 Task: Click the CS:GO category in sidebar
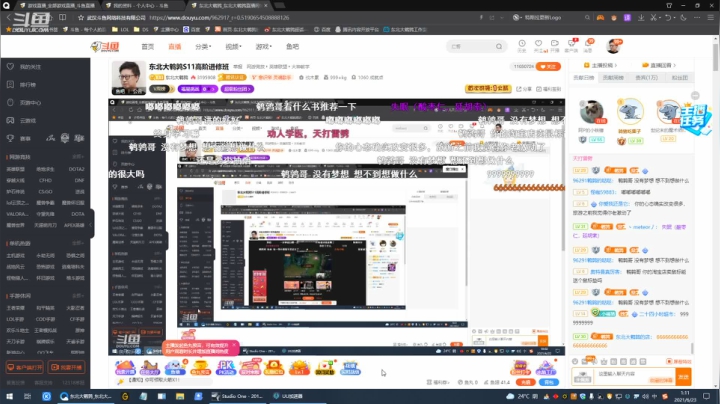coord(45,191)
